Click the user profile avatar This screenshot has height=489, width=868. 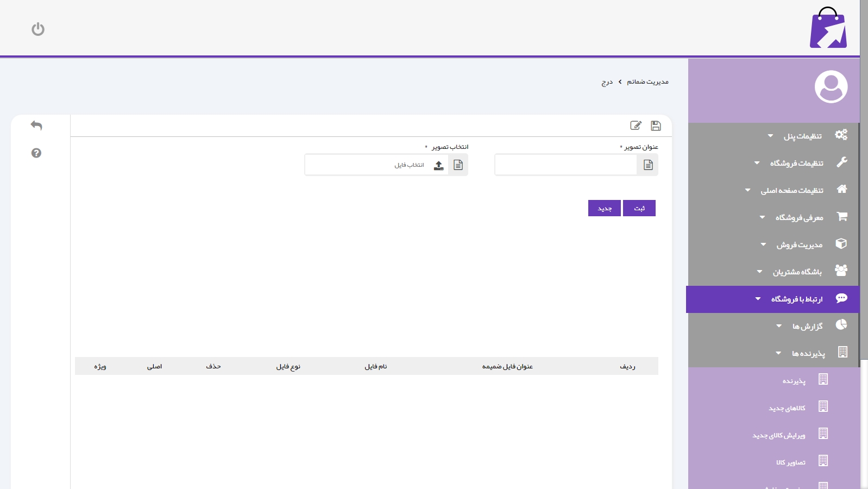831,86
